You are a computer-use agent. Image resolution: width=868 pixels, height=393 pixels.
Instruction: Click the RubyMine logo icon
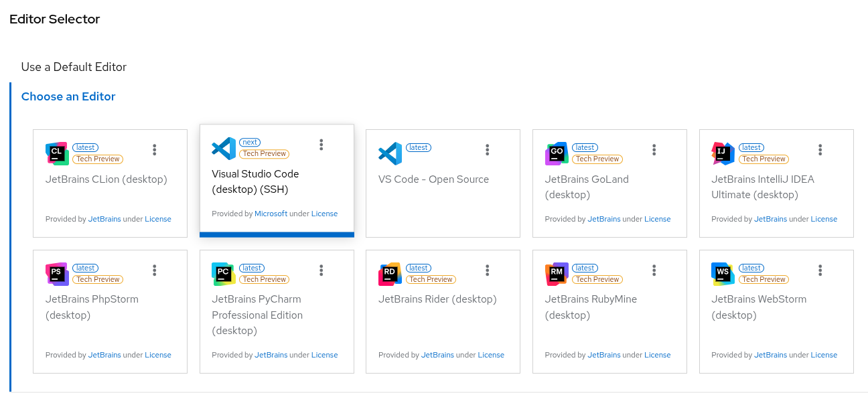coord(557,274)
